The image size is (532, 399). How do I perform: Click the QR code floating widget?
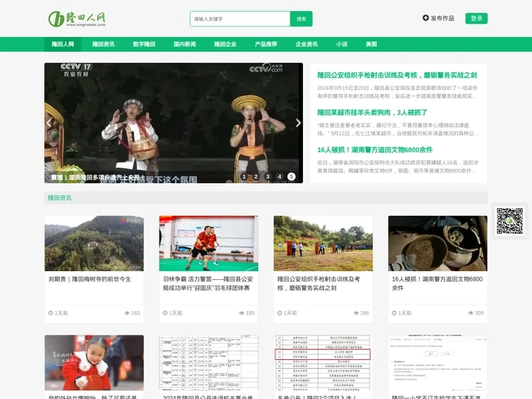tap(510, 221)
